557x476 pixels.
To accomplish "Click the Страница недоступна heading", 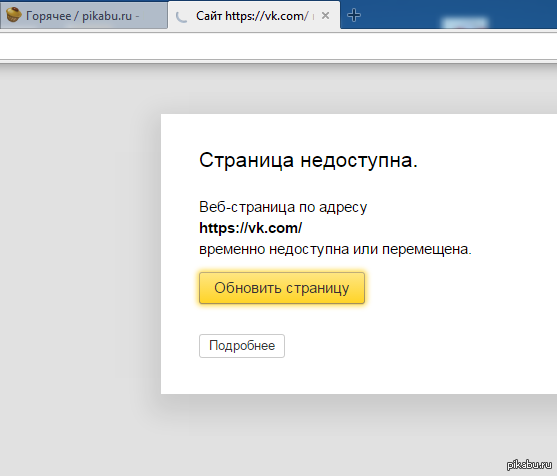I will 308,160.
